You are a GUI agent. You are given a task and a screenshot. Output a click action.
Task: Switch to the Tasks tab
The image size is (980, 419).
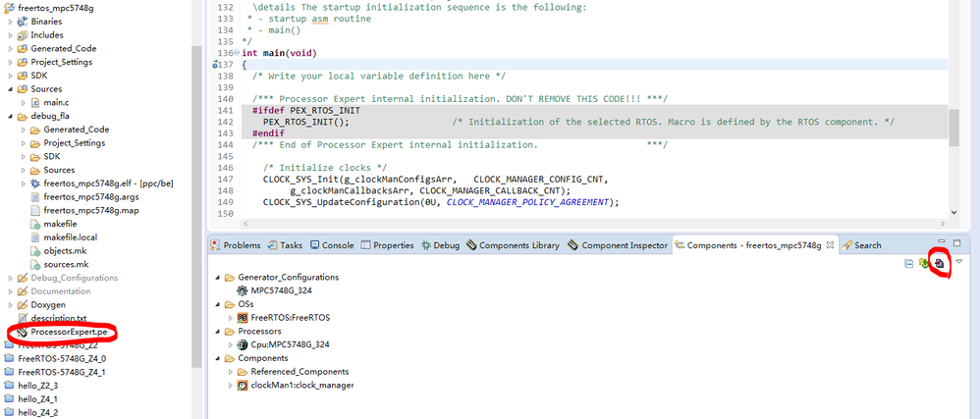pos(285,245)
